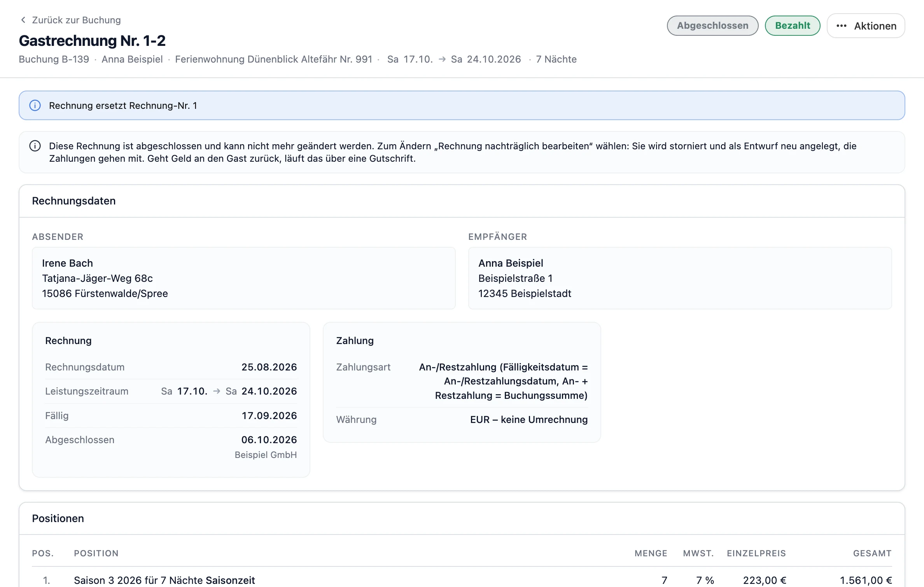Click 'Ferienwohnung Dünenblick Altefähr Nr. 991'

point(273,59)
